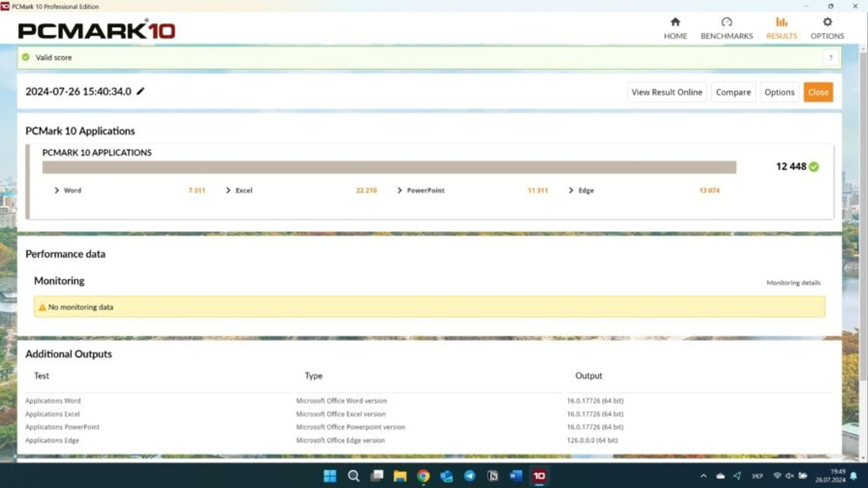Click PCMark 10 taskbar icon
Viewport: 868px width, 488px height.
point(539,476)
